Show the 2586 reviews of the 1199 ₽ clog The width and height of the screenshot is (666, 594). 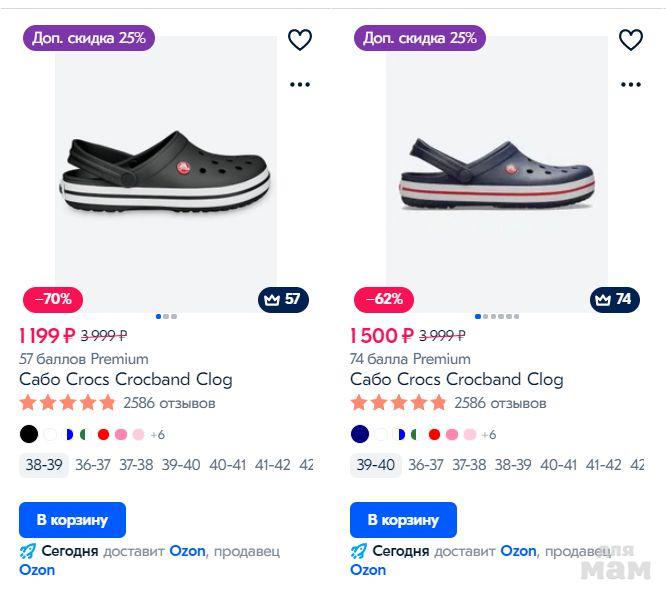[x=169, y=404]
